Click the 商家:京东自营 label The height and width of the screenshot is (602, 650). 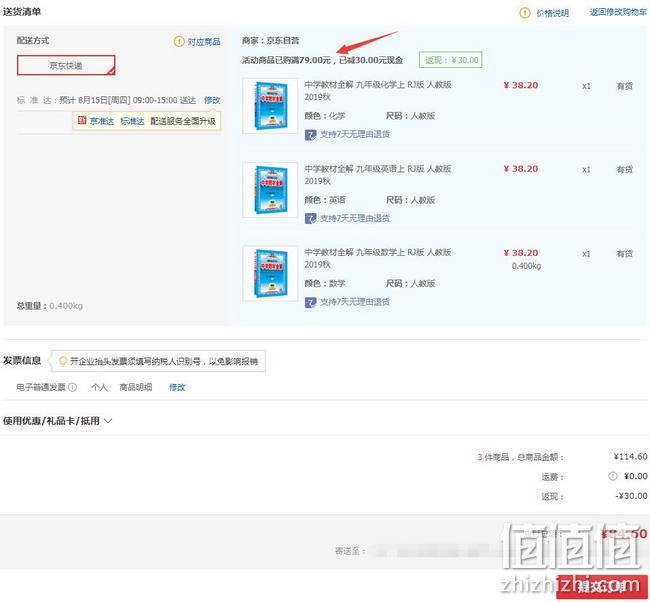tap(271, 41)
